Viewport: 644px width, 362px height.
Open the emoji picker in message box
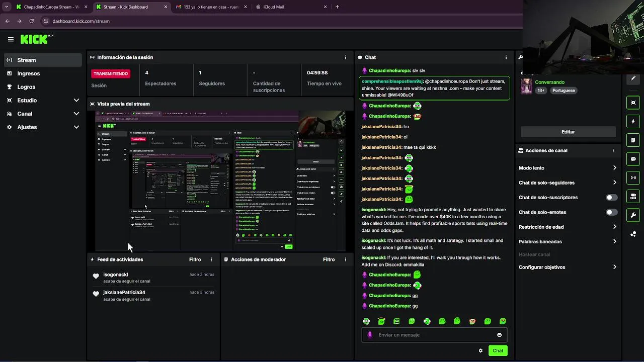[499, 335]
